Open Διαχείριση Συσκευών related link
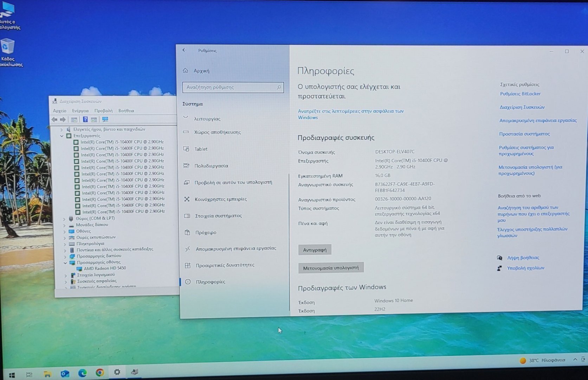The image size is (588, 380). (x=522, y=107)
